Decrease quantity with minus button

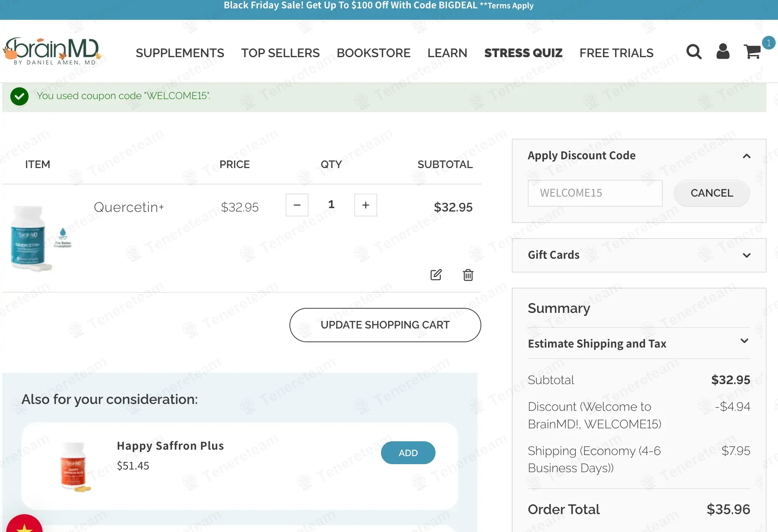[297, 205]
